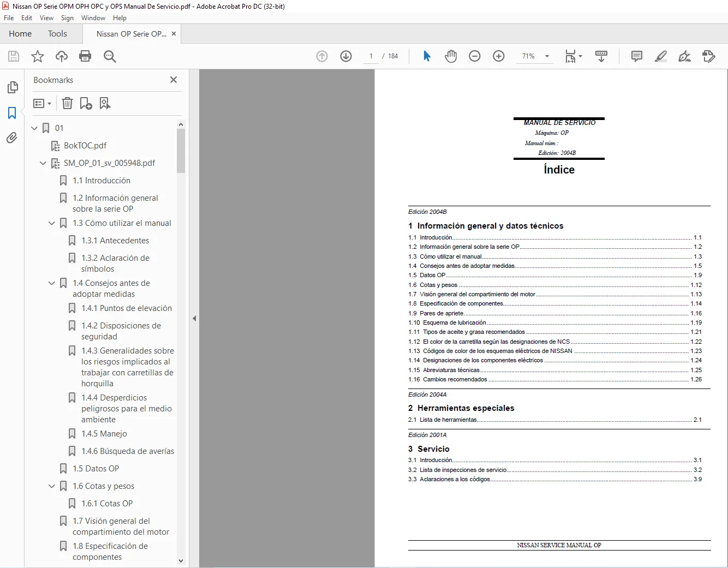Click index entry 1.9 Pares de apriete
Image resolution: width=728 pixels, height=568 pixels.
pyautogui.click(x=555, y=313)
